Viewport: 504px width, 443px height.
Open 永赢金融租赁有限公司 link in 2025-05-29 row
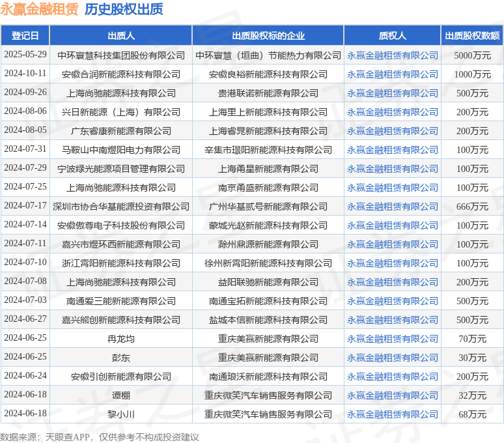pyautogui.click(x=392, y=55)
